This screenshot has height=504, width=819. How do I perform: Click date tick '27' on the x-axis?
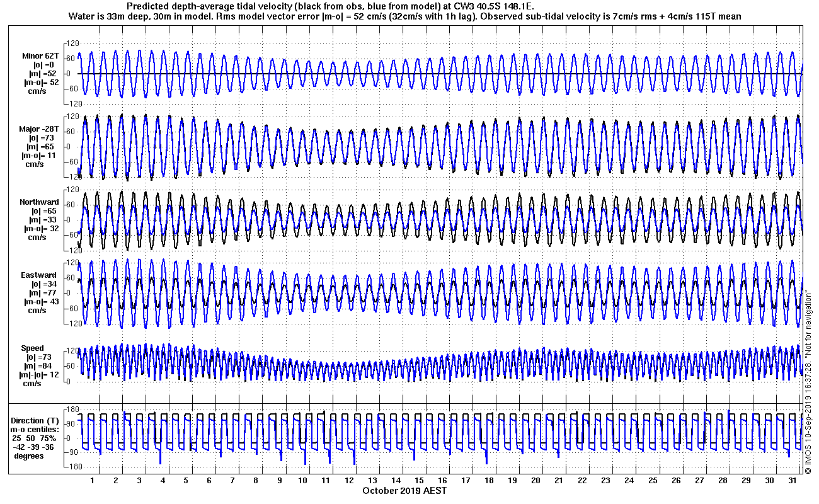pos(699,481)
